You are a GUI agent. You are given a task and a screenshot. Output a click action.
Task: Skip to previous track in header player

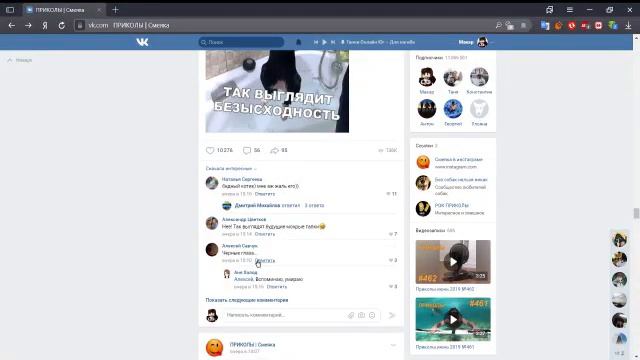316,42
